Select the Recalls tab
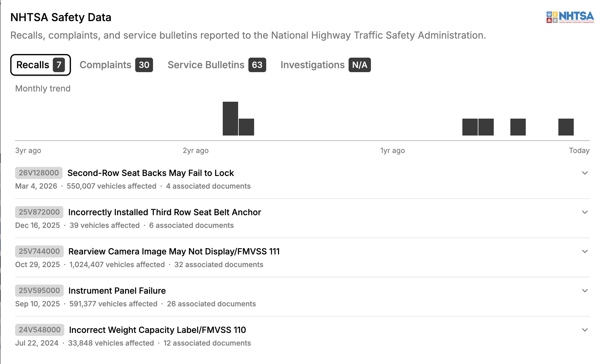This screenshot has height=364, width=600. [x=40, y=65]
